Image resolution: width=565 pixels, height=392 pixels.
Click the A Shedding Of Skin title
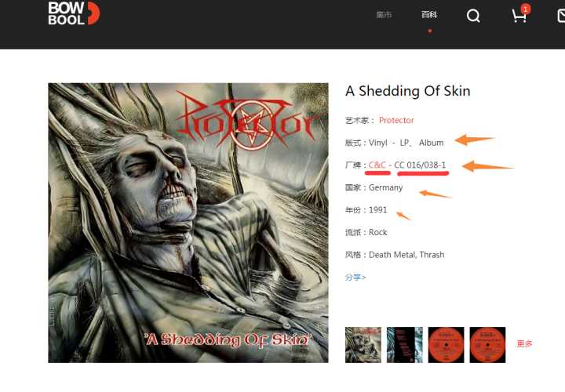pos(408,91)
